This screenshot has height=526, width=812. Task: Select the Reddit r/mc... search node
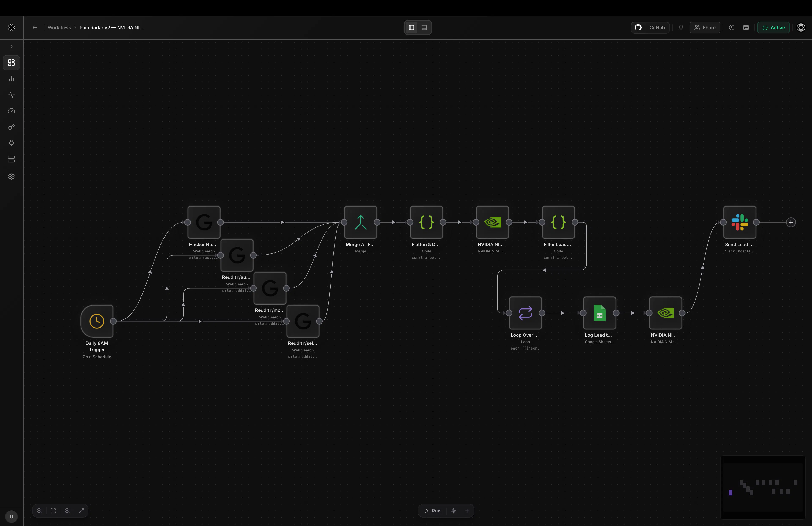[270, 288]
